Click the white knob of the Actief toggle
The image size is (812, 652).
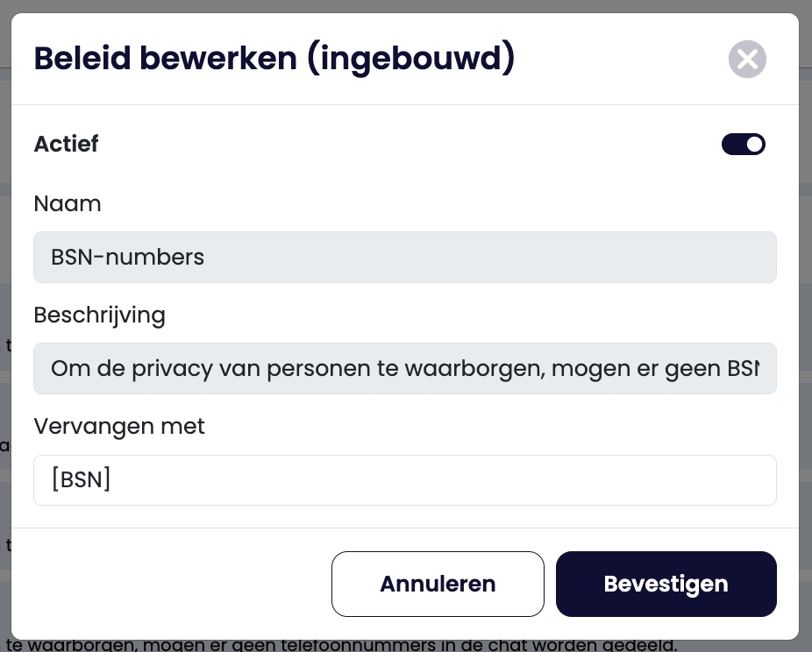(754, 145)
